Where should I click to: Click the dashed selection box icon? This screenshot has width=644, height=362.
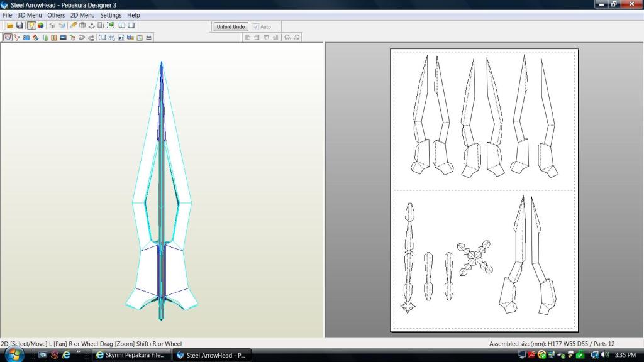tap(103, 38)
